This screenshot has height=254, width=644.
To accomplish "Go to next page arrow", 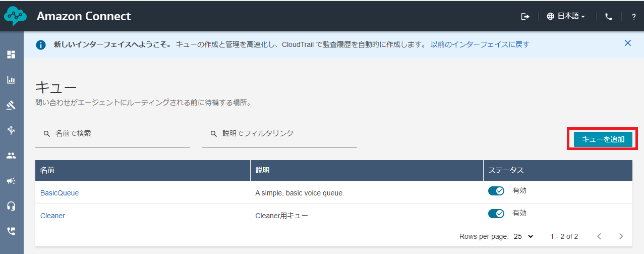I will 621,236.
